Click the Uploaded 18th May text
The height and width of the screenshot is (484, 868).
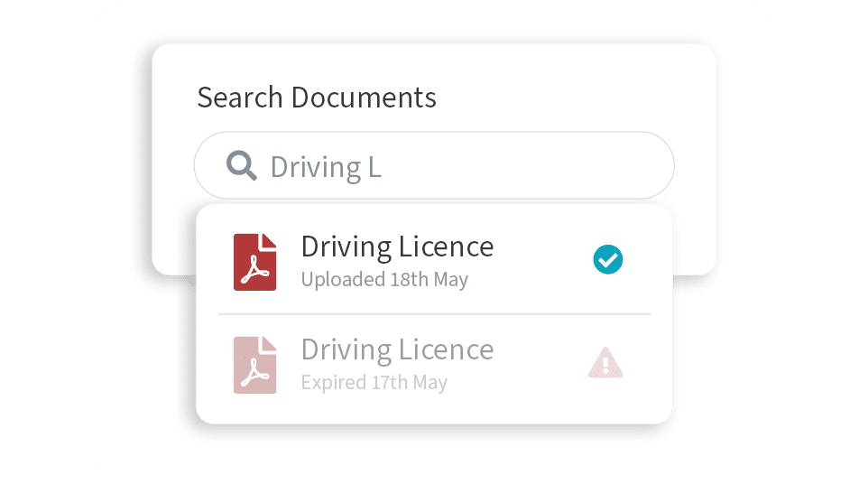[x=384, y=280]
